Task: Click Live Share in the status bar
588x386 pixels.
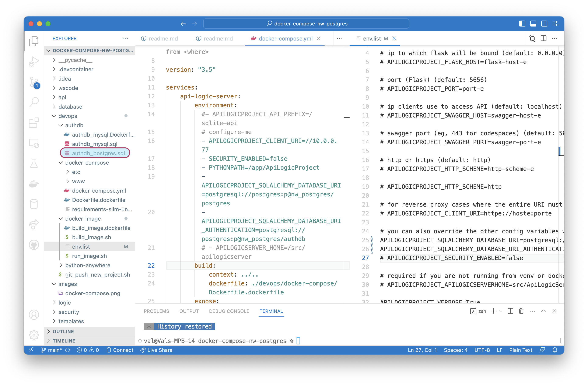Action: pyautogui.click(x=156, y=350)
